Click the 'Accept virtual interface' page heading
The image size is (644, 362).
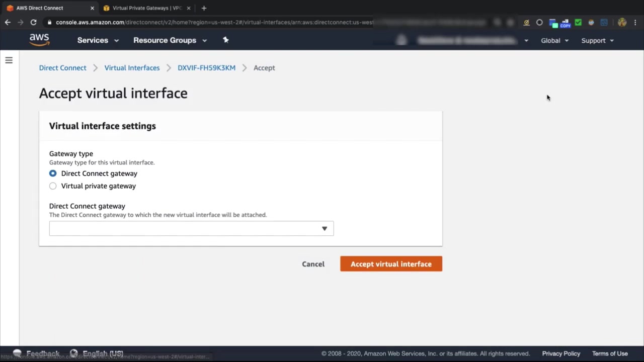(x=113, y=93)
